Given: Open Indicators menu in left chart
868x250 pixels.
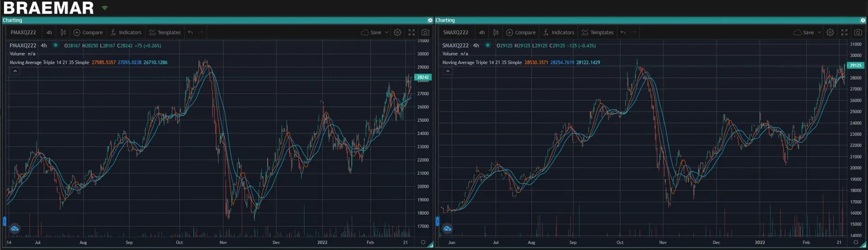Looking at the screenshot, I should pyautogui.click(x=126, y=33).
